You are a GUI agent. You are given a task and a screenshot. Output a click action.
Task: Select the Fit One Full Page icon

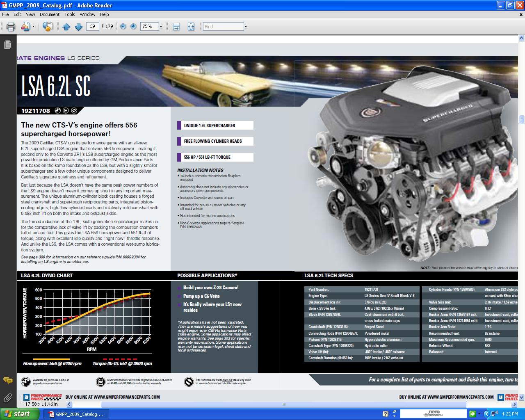tap(191, 27)
